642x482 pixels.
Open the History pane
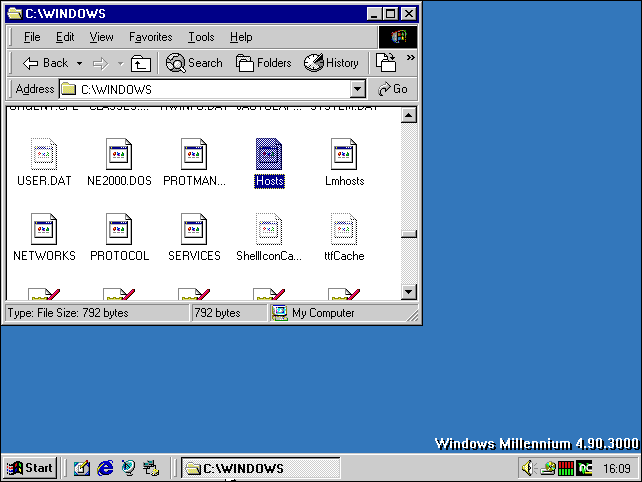click(x=331, y=63)
